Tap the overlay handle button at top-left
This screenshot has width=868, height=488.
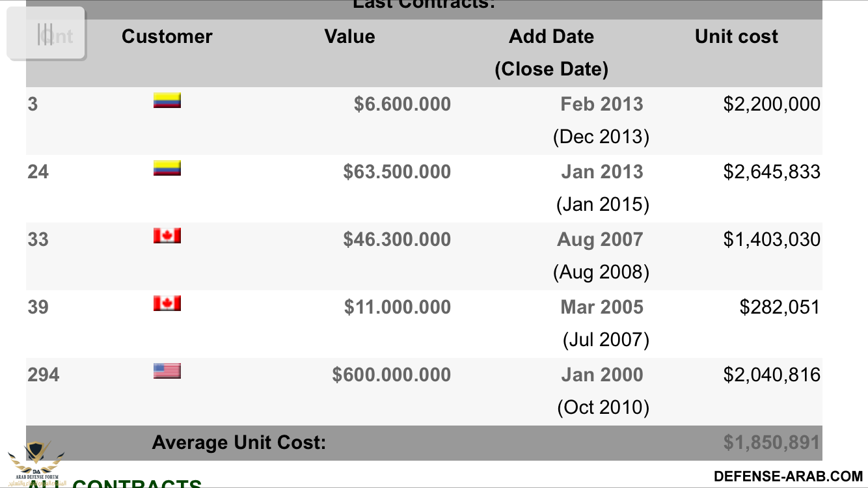[46, 34]
